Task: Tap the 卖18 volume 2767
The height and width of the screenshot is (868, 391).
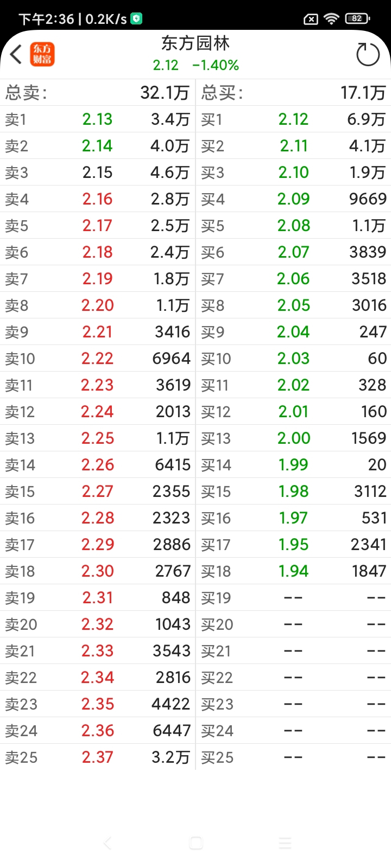Action: click(x=173, y=571)
